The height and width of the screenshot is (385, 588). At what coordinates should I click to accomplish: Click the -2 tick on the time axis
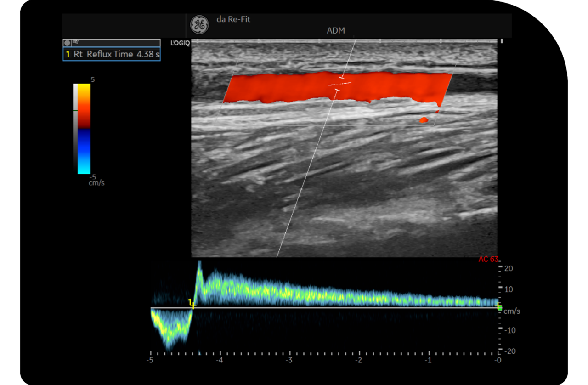point(359,360)
